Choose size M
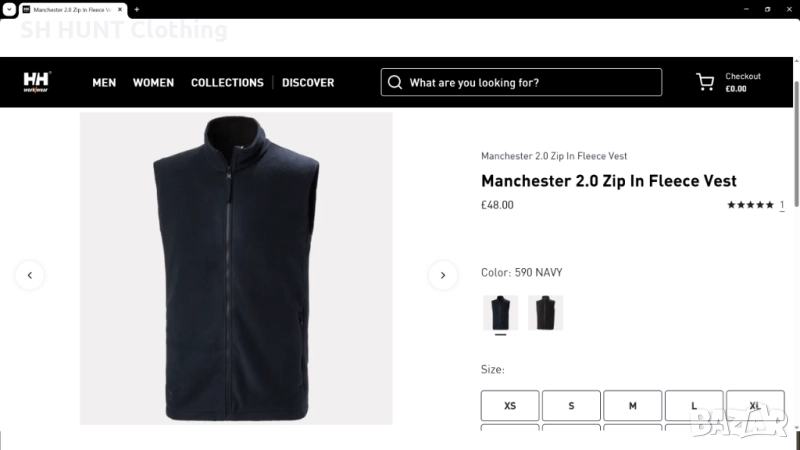Screen dimensions: 800x450 coord(633,405)
